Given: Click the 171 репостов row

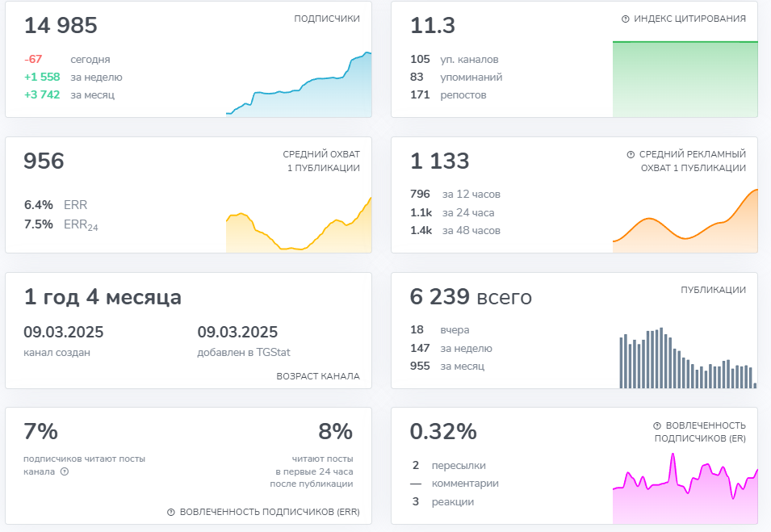Looking at the screenshot, I should tap(448, 95).
